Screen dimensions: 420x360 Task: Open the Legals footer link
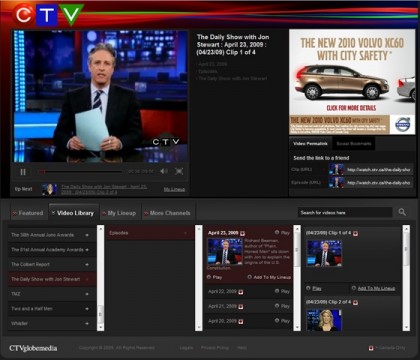tap(186, 348)
